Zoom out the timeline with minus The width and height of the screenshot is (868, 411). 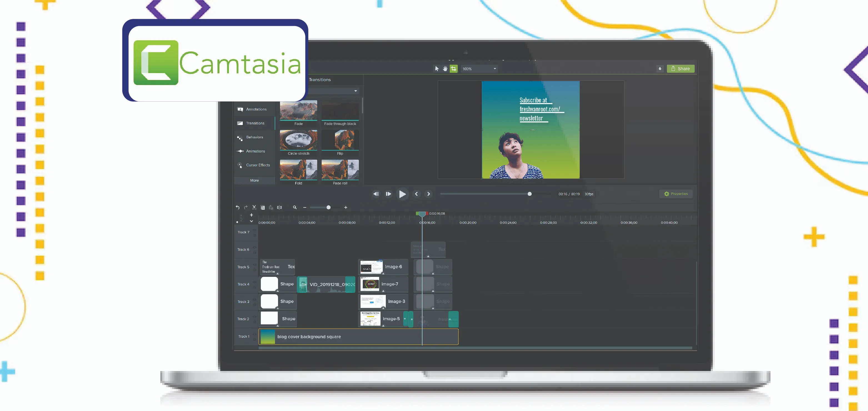coord(305,207)
